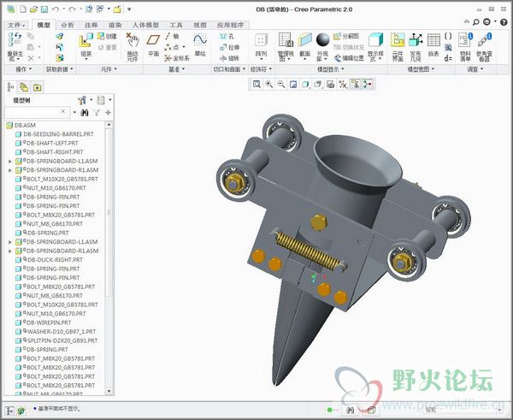Viewport: 513px width, 420px height.
Task: Create a new file from quick access toolbar
Action: 23,9
